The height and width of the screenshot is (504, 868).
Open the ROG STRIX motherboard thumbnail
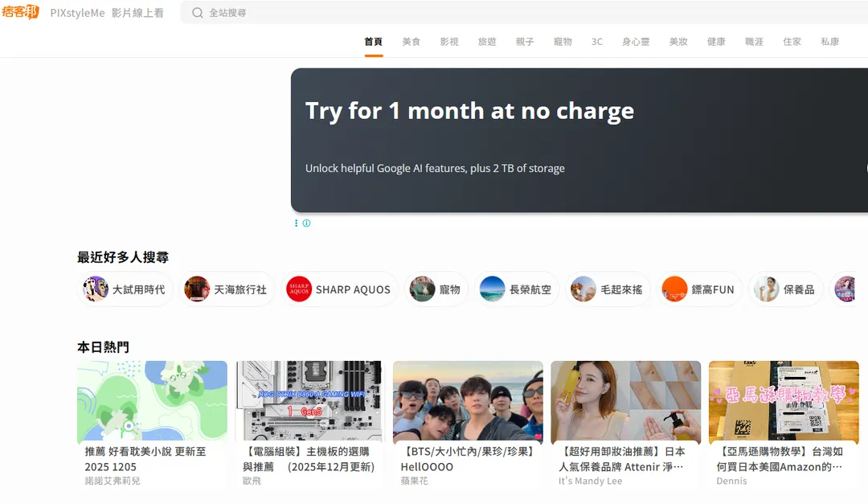pyautogui.click(x=310, y=401)
